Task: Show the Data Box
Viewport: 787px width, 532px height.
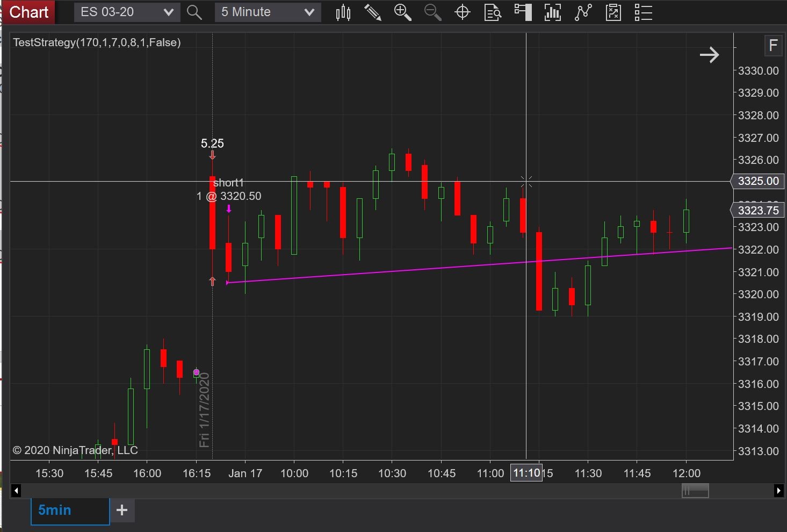Action: pyautogui.click(x=493, y=12)
